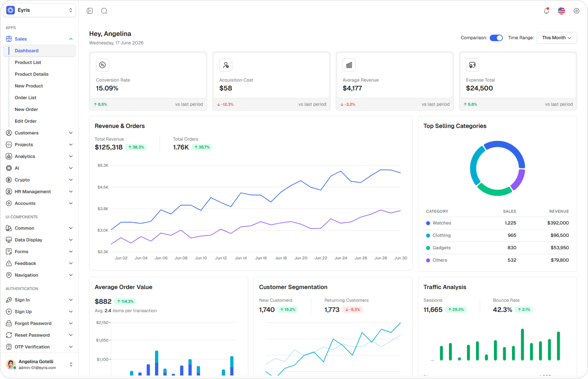Click the Conversion Rate percent icon
Viewport: 588px width, 379px height.
[x=103, y=65]
